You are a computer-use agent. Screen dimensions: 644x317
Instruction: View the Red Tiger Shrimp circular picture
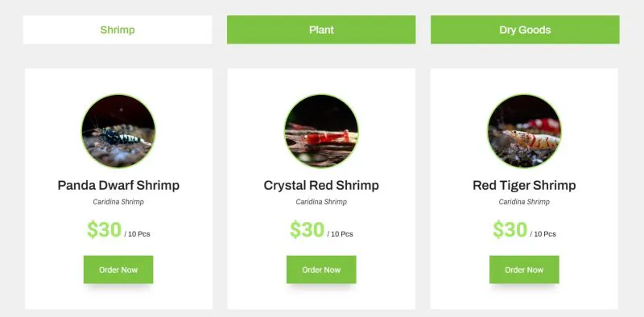coord(525,131)
